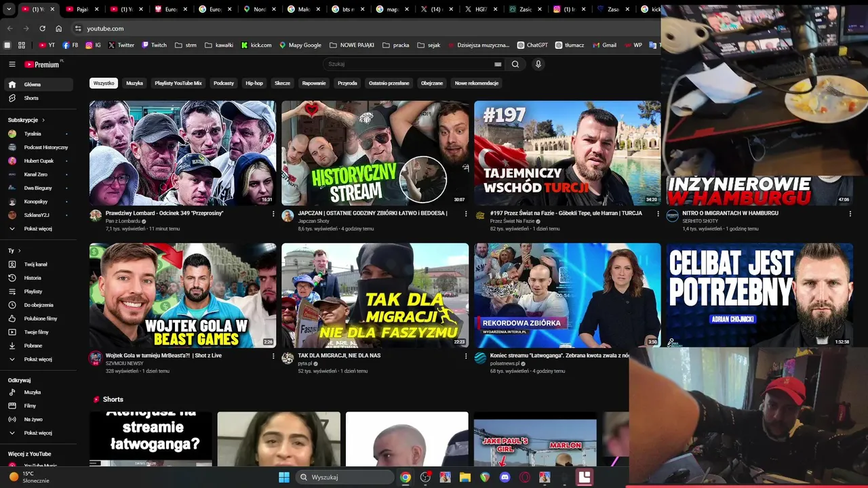Select the Hip-hop filter chip
The height and width of the screenshot is (488, 868).
tap(254, 83)
